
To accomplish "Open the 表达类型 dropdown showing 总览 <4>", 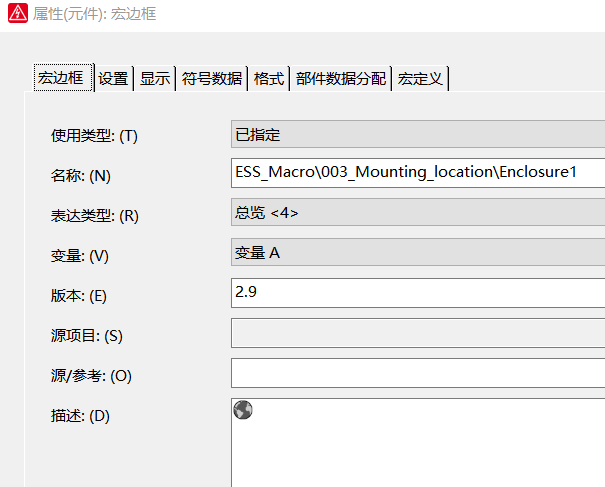I will [x=418, y=212].
